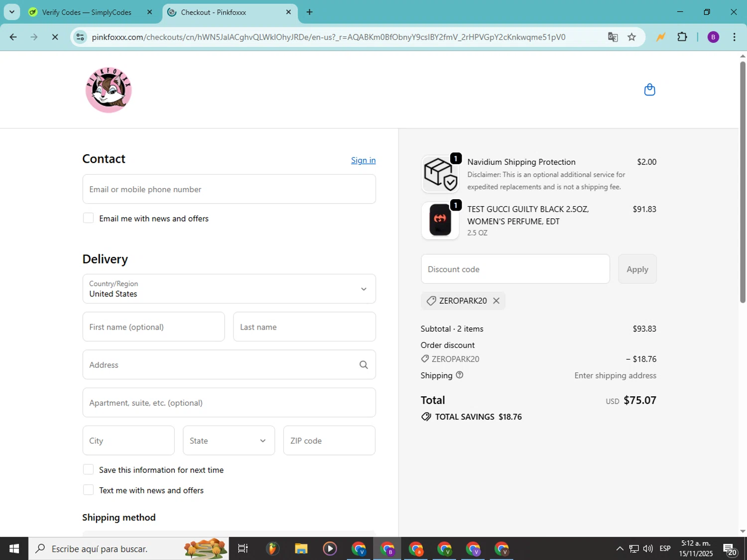
Task: Close the Checkout Pinkfoxxx tab
Action: coord(288,12)
